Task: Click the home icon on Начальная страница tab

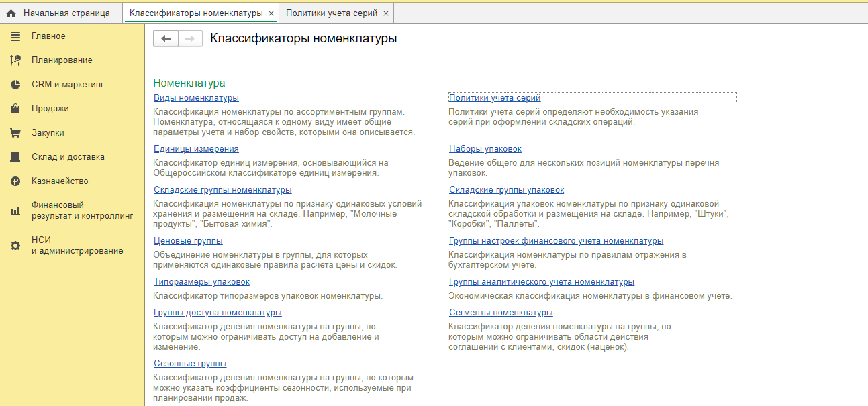Action: 11,13
